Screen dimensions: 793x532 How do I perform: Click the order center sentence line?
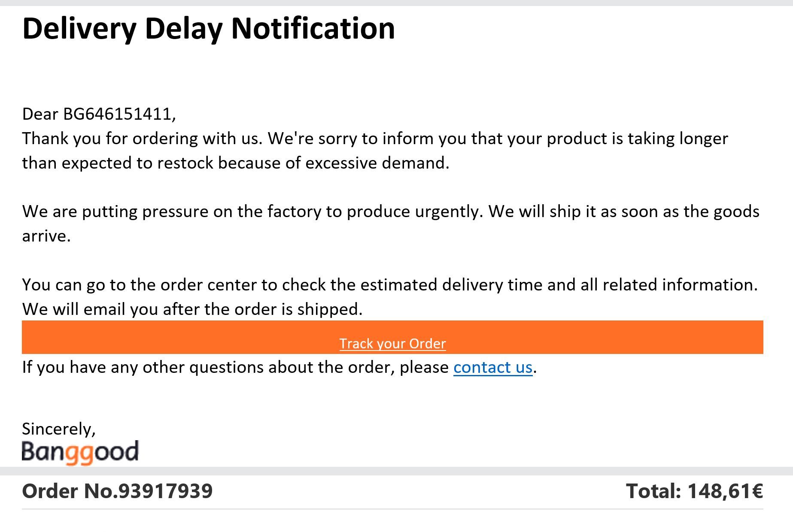[x=390, y=285]
